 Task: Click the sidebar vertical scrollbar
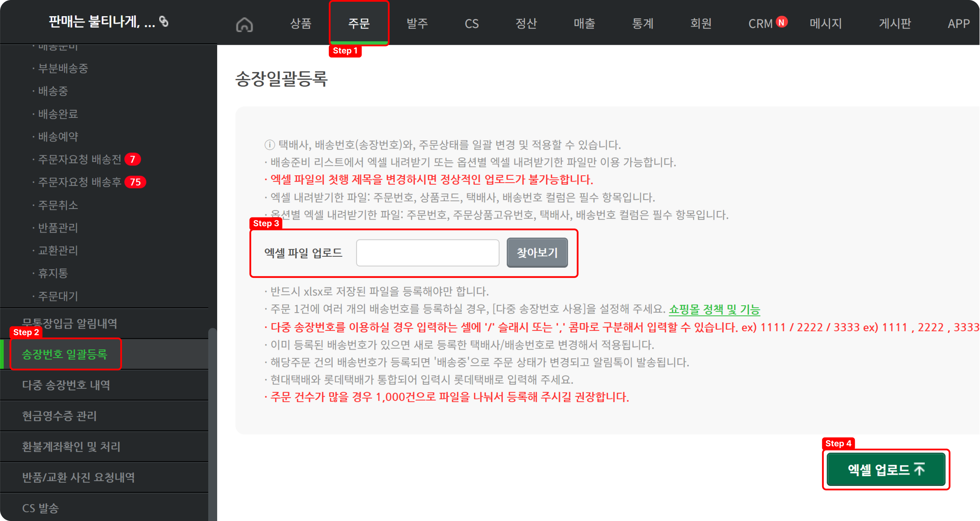pyautogui.click(x=212, y=424)
